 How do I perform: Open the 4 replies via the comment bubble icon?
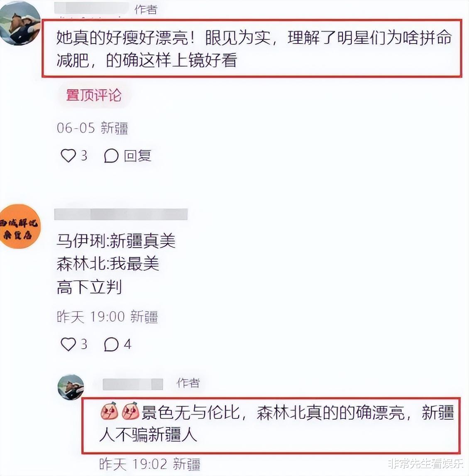pyautogui.click(x=111, y=344)
